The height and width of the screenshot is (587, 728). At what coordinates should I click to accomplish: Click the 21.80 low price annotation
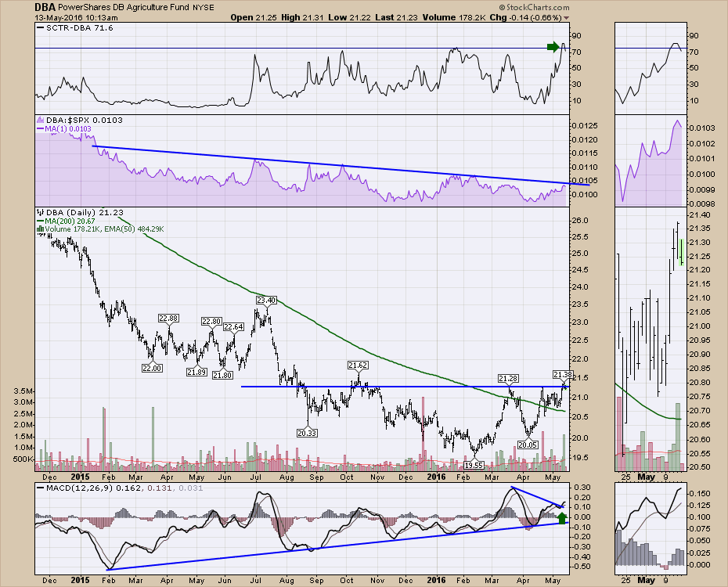[222, 375]
